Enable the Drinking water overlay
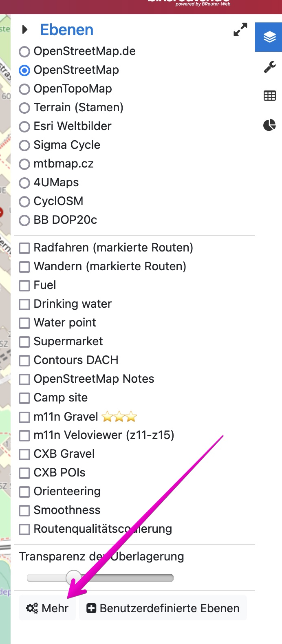The height and width of the screenshot is (644, 282). (25, 304)
